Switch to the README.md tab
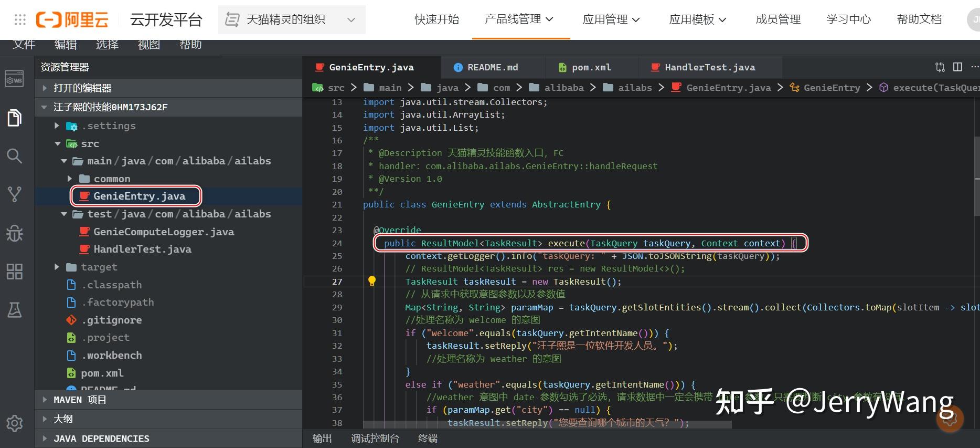 pos(492,67)
